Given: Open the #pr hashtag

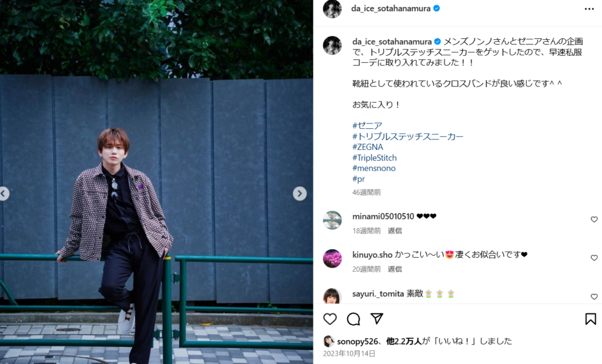Looking at the screenshot, I should tap(359, 179).
